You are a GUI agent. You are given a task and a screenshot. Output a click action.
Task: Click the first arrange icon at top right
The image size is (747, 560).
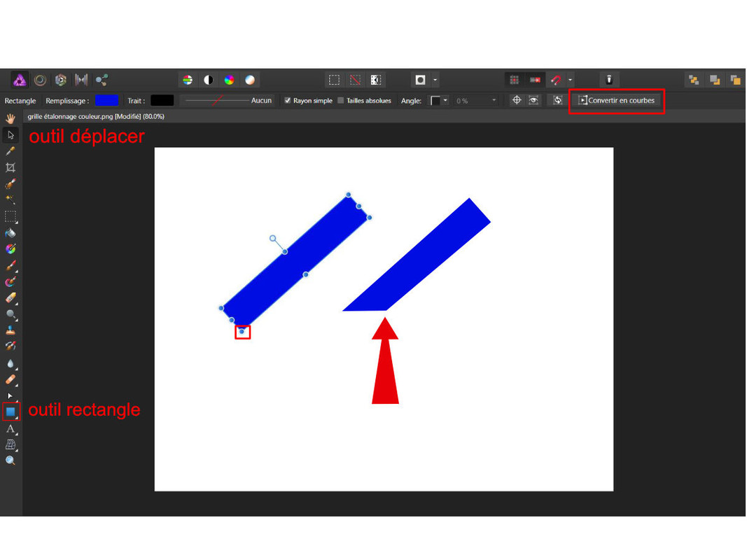pos(694,80)
